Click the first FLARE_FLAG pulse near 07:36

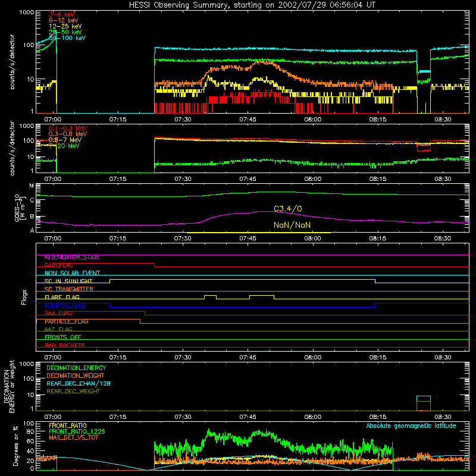(211, 297)
